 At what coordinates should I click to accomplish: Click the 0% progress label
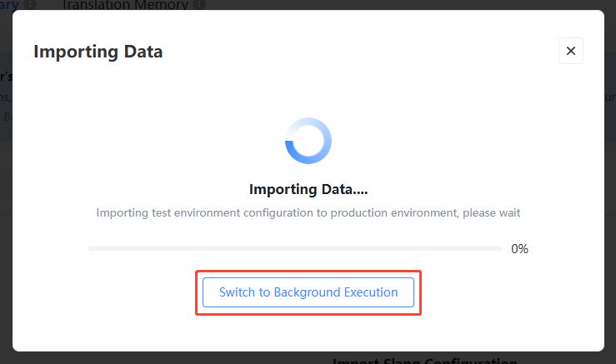coord(519,248)
